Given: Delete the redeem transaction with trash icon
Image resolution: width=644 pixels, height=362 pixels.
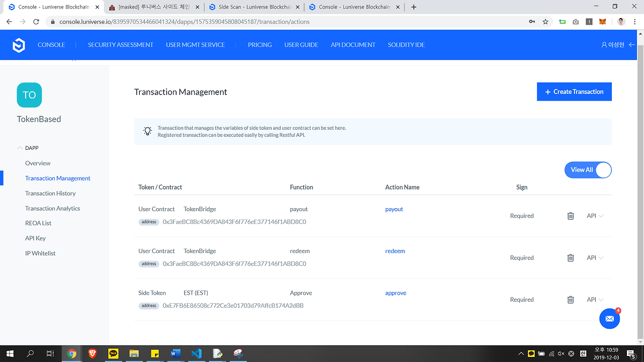Looking at the screenshot, I should (x=571, y=257).
